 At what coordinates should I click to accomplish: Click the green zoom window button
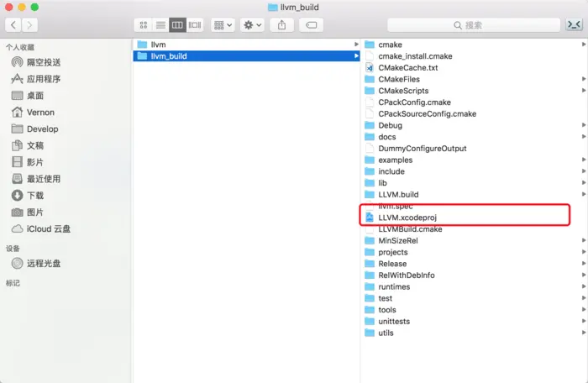(34, 7)
